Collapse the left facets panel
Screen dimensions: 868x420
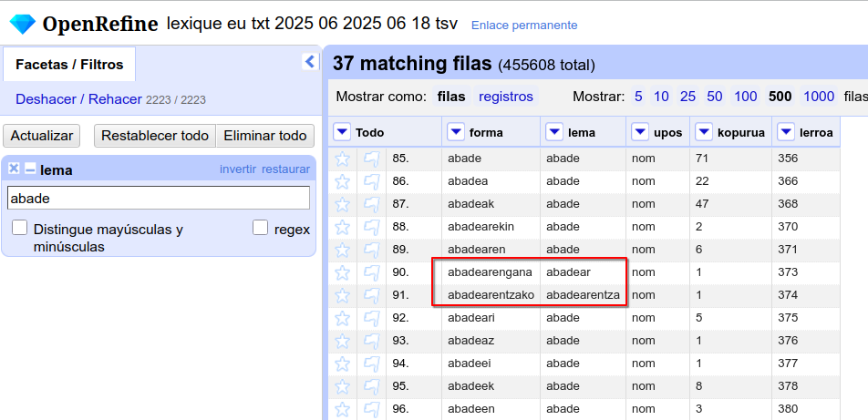[x=309, y=62]
